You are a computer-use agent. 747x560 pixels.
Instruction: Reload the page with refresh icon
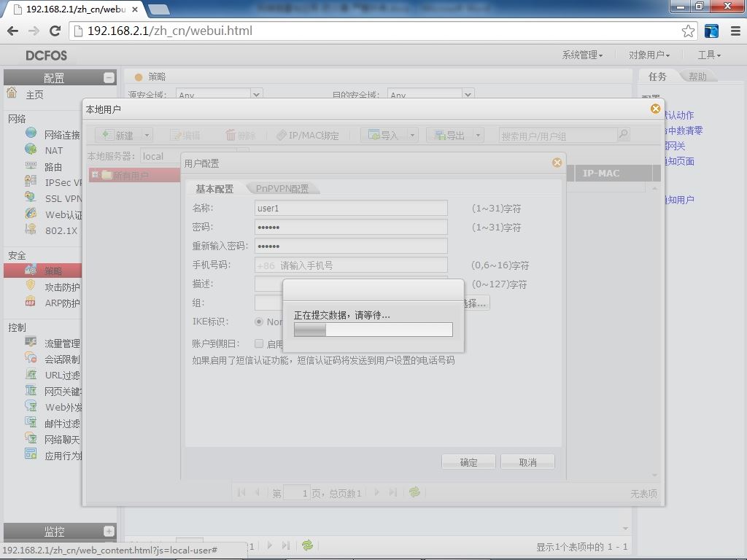pyautogui.click(x=55, y=31)
